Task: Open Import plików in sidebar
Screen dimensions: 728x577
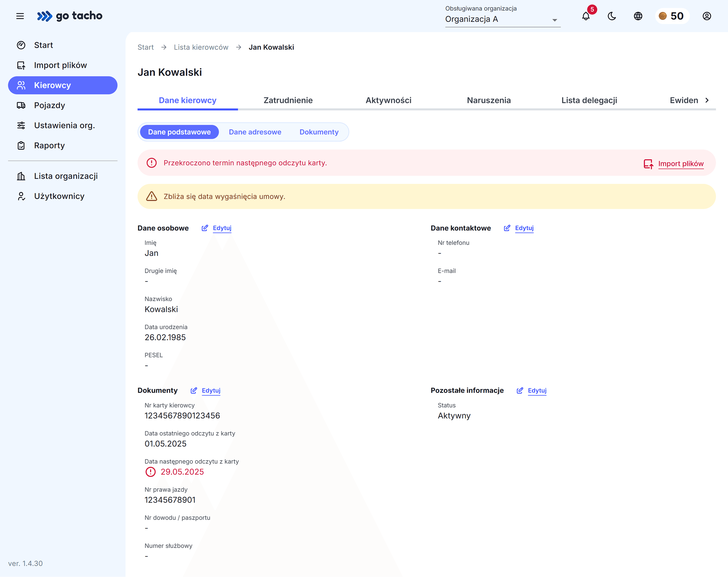Action: click(63, 65)
